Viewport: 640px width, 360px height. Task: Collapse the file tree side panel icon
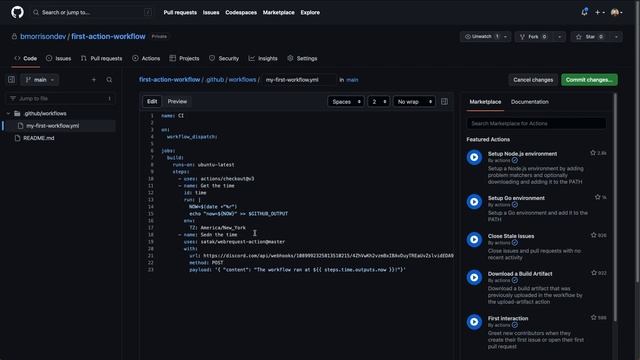coord(11,80)
